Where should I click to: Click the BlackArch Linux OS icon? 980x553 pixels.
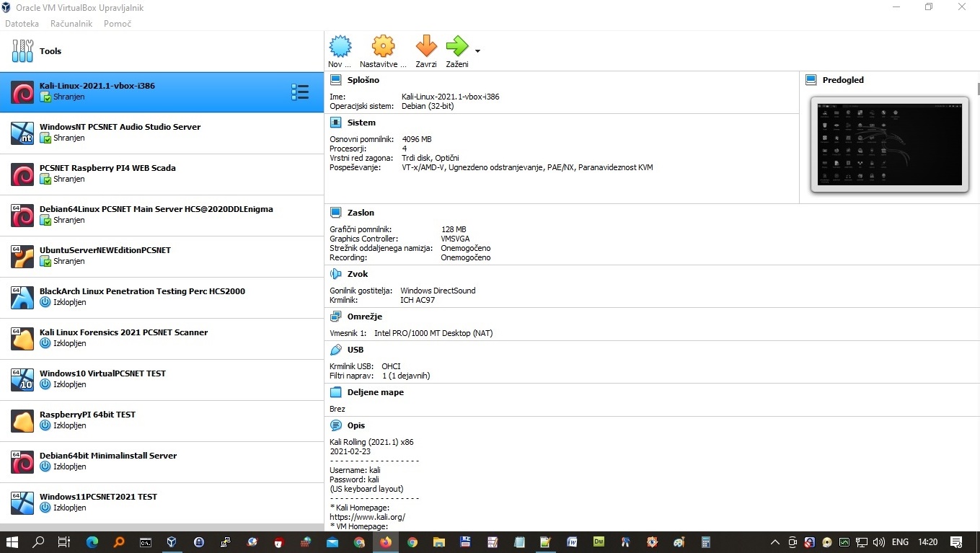(x=22, y=298)
